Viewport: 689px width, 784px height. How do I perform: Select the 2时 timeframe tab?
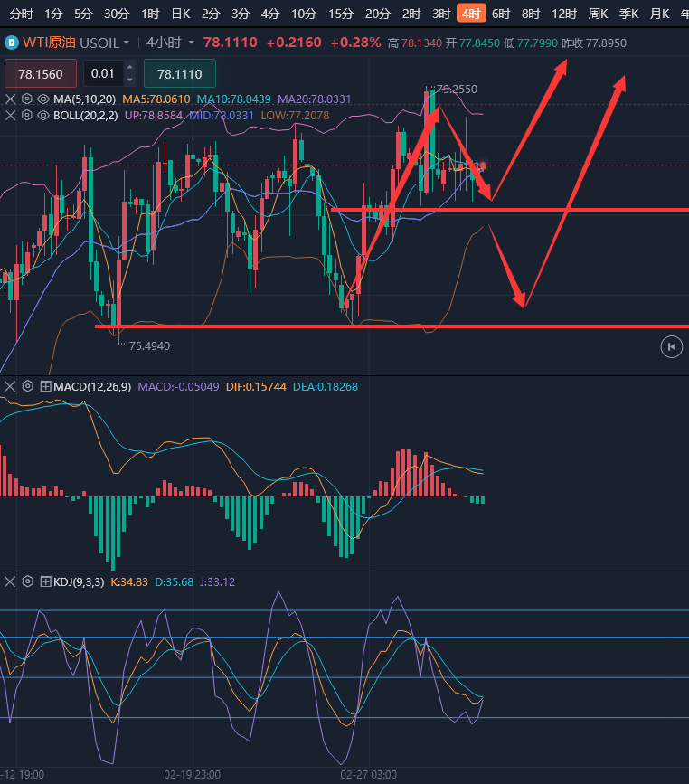[411, 14]
